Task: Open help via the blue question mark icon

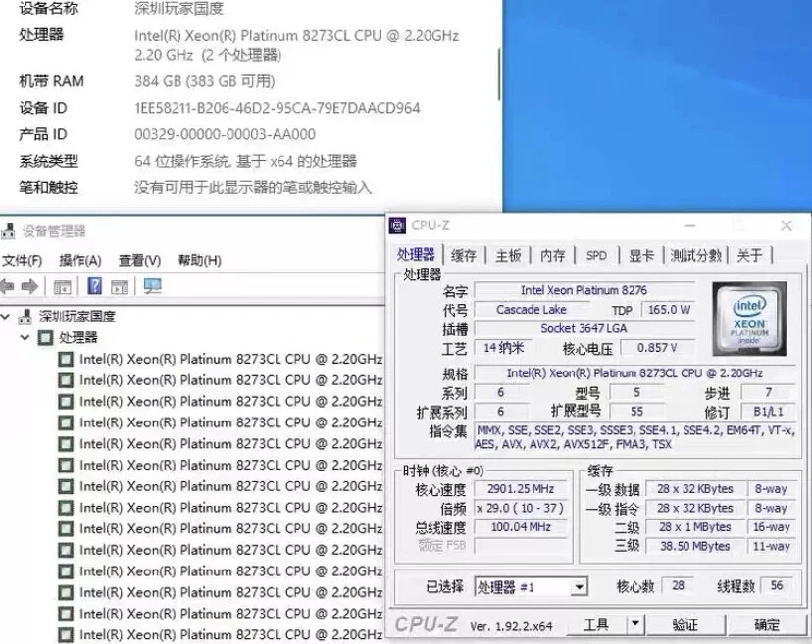Action: (x=95, y=286)
